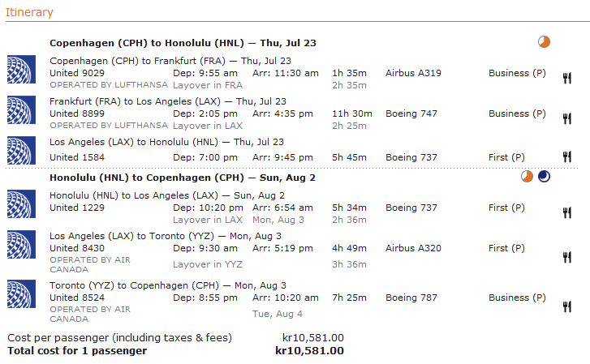This screenshot has width=590, height=364.
Task: Click the Honolulu (HNL) to Copenhagen (CPH) trip header
Action: 183,178
